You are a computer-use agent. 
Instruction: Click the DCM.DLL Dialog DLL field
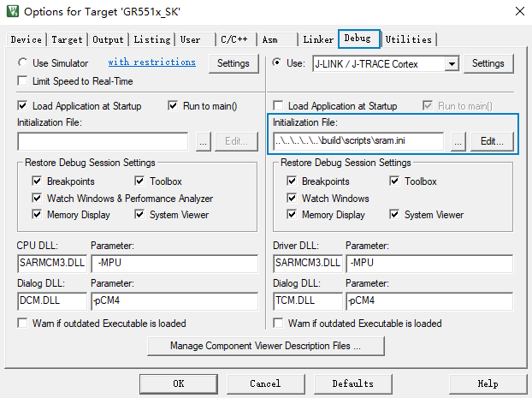[x=52, y=301]
